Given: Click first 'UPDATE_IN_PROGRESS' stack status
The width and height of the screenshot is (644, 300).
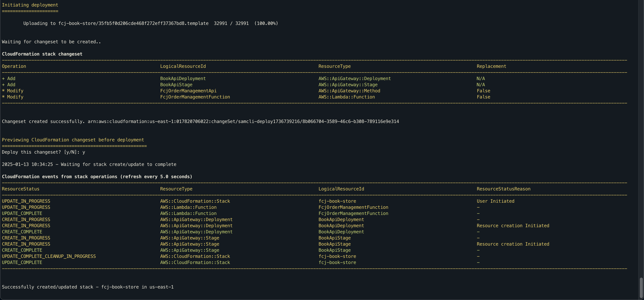Looking at the screenshot, I should coord(26,201).
